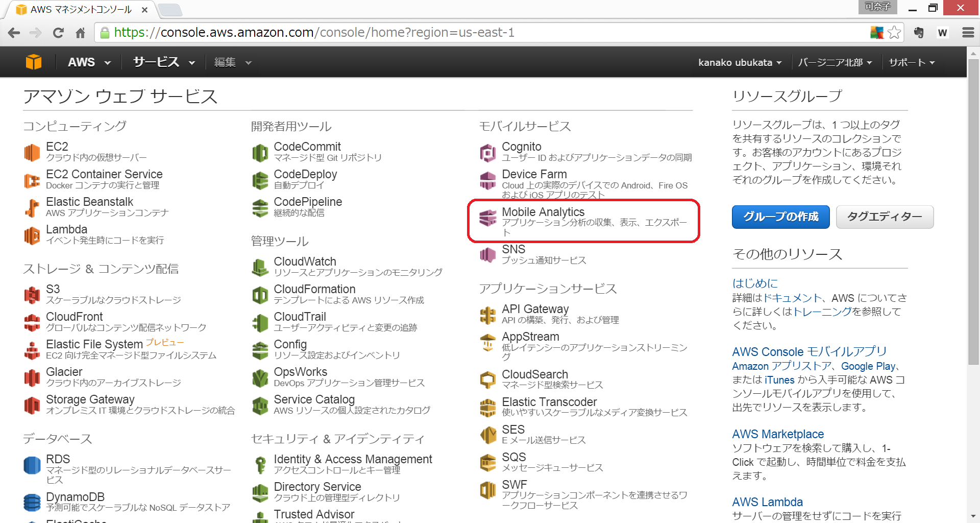Open the 編集 menu in the navbar
Image resolution: width=980 pixels, height=523 pixels.
pyautogui.click(x=233, y=62)
